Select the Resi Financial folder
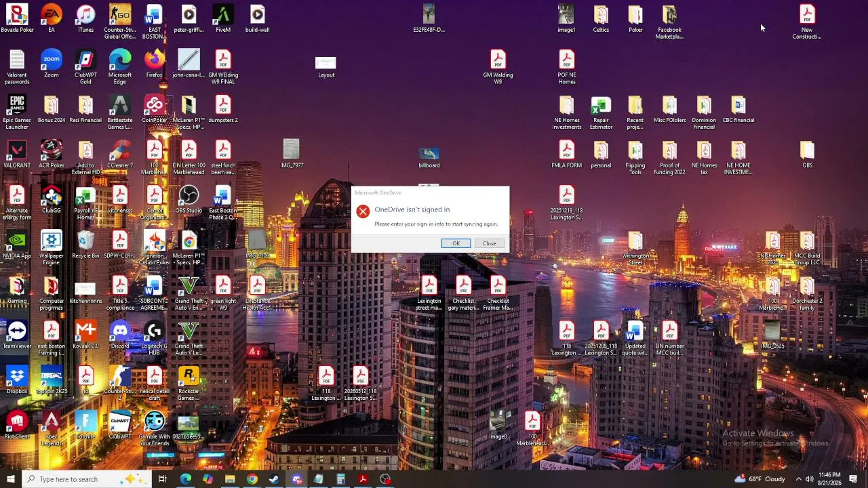The height and width of the screenshot is (488, 868). [x=85, y=109]
